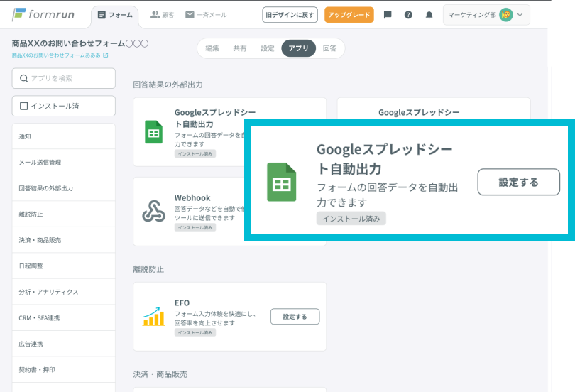Click インストール済み badge on EFO card
575x392 pixels.
(195, 332)
